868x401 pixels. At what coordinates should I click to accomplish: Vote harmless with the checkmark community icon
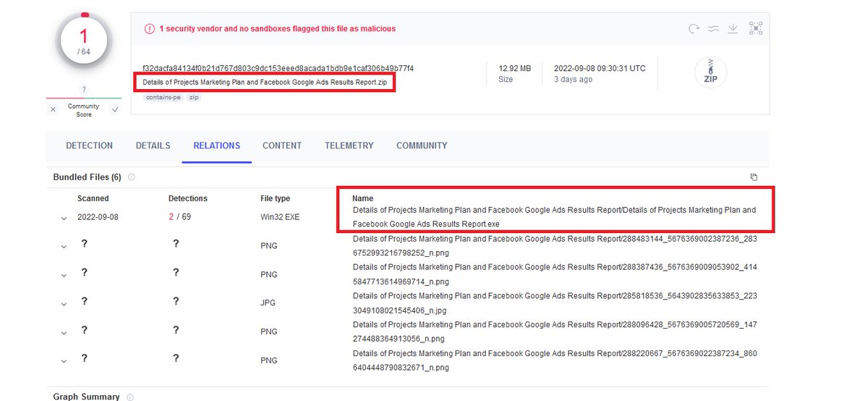pos(114,110)
